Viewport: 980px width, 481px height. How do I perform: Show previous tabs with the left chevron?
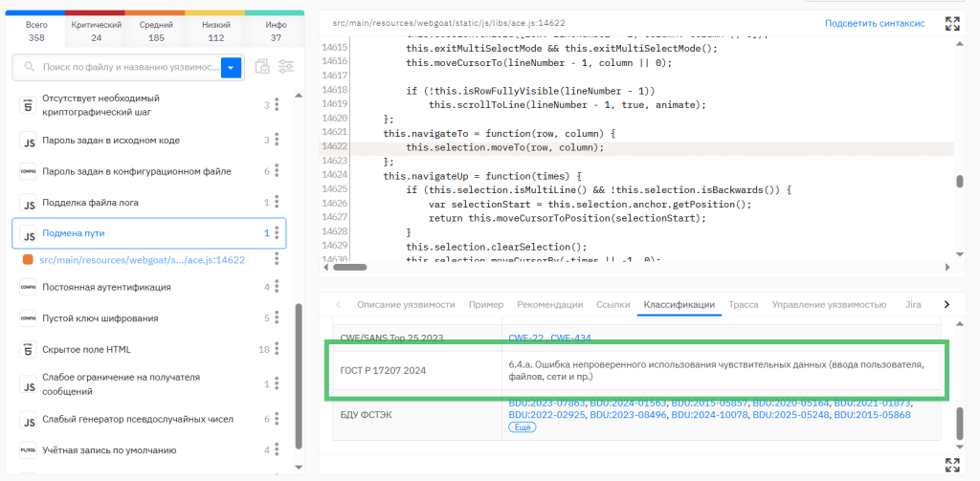[x=338, y=305]
